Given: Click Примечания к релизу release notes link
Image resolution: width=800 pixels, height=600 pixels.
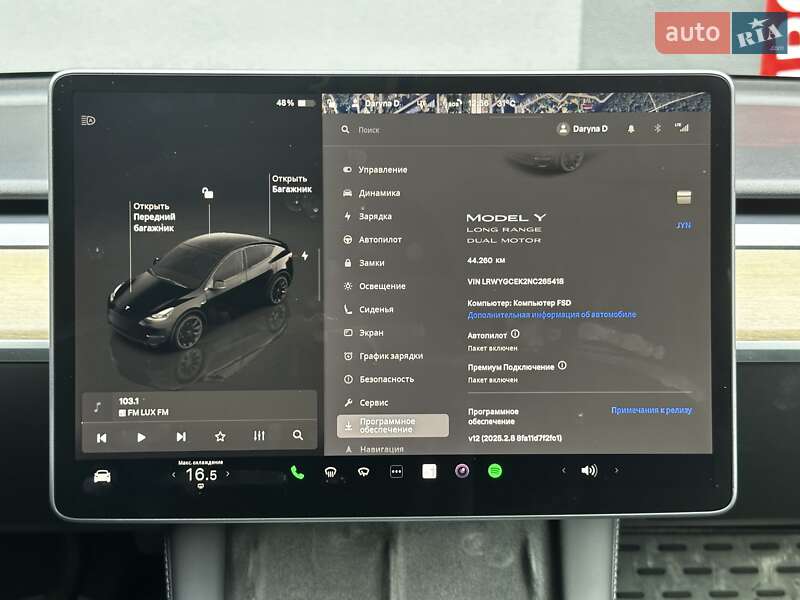Looking at the screenshot, I should pyautogui.click(x=652, y=410).
